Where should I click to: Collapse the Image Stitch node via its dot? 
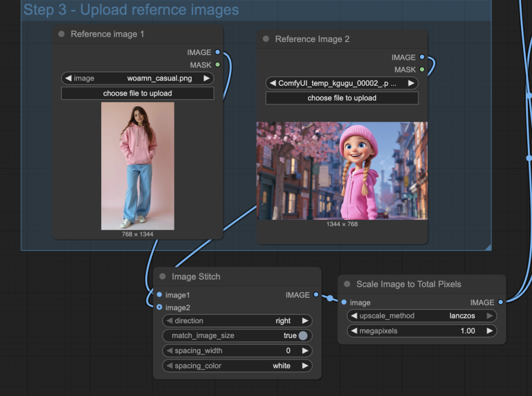click(x=163, y=276)
